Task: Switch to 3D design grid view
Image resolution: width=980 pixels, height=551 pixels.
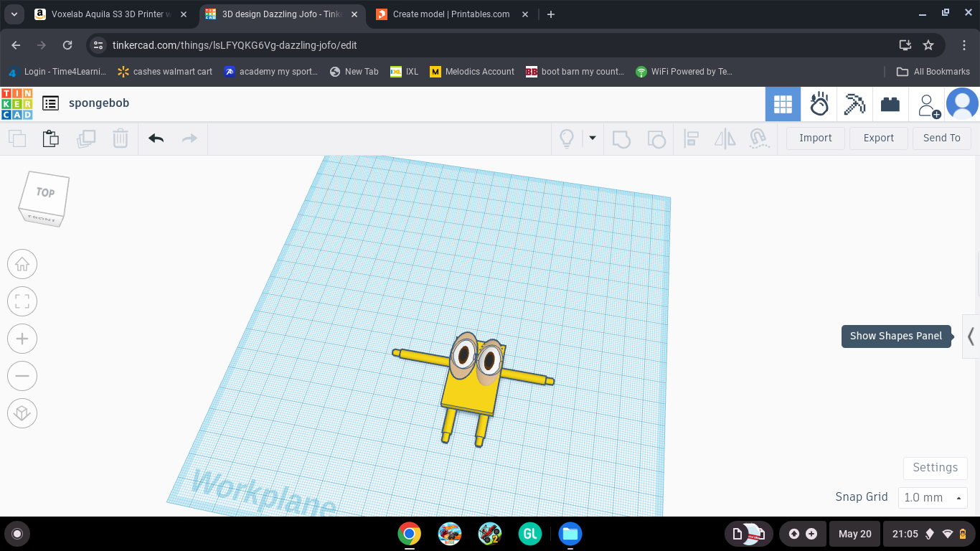Action: [783, 104]
